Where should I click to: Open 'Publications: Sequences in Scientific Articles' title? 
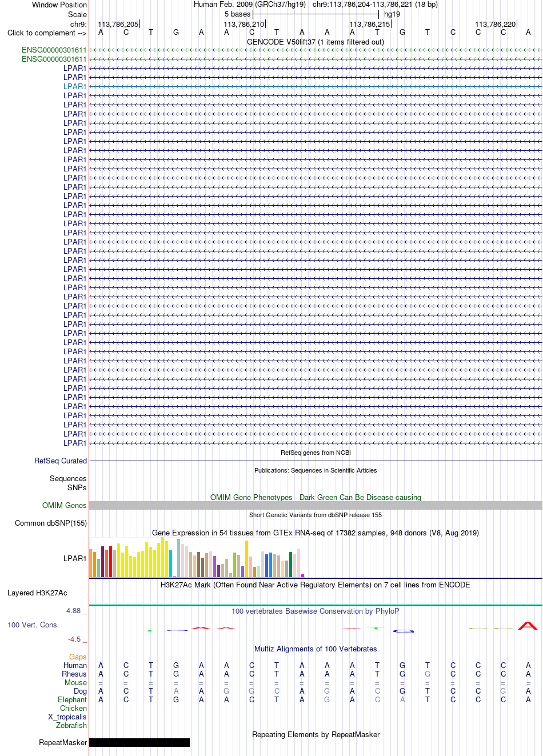tap(316, 470)
